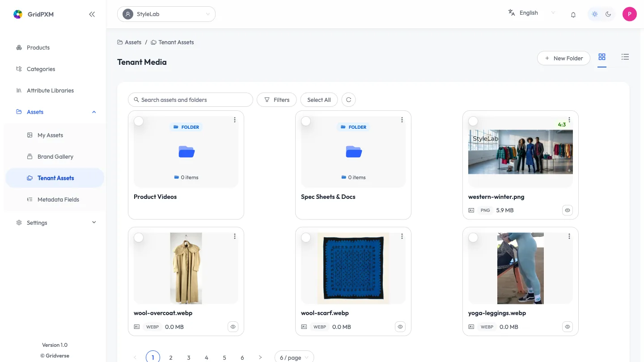
Task: Preview western-winter.png with eye icon
Action: tap(568, 210)
